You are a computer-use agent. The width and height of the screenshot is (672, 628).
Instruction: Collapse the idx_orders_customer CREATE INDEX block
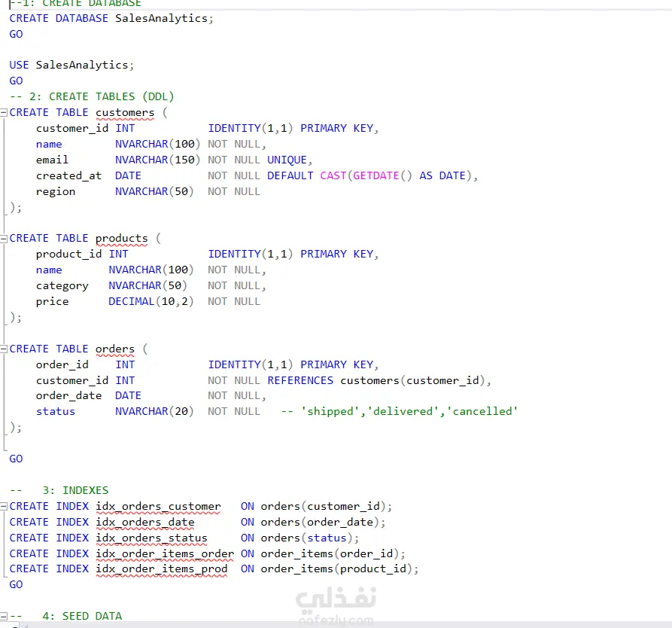(4, 506)
